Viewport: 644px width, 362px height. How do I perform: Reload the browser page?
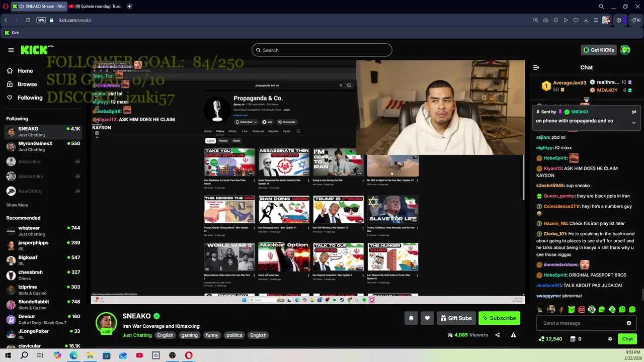coord(28,20)
